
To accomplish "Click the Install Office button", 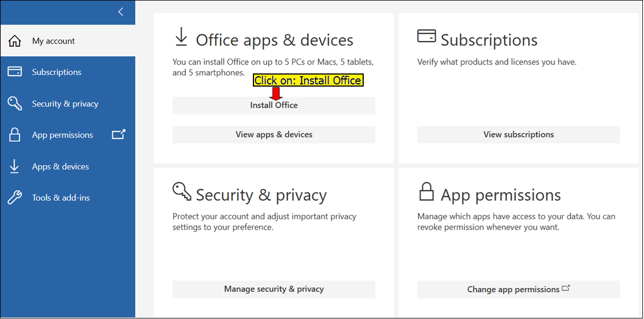I will click(274, 106).
